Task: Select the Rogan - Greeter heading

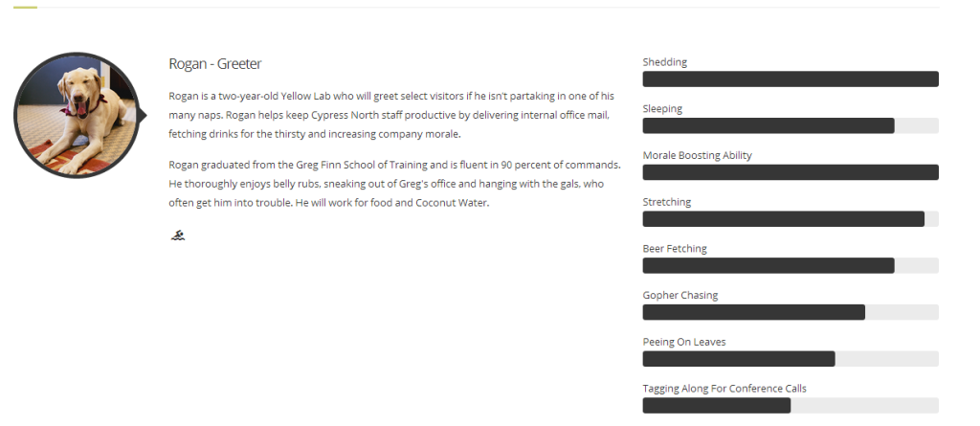Action: pyautogui.click(x=215, y=64)
